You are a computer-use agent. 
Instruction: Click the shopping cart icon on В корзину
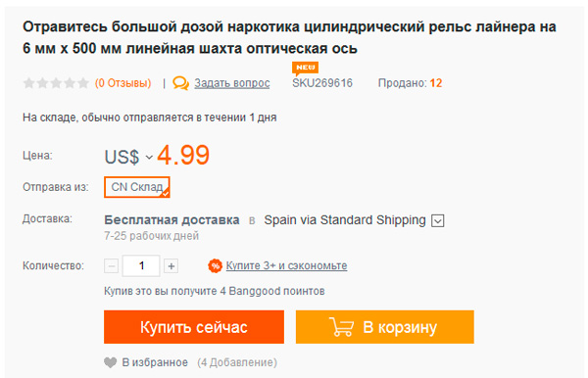click(x=341, y=327)
